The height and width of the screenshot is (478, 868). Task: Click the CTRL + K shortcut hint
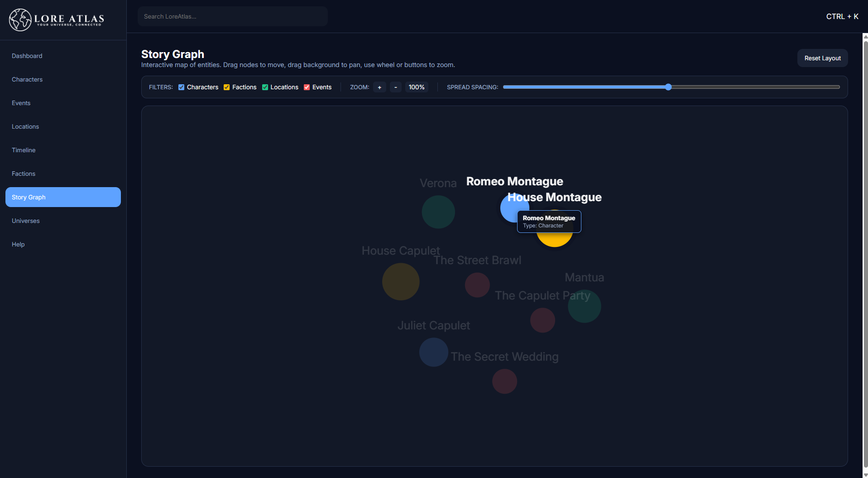[x=842, y=16]
